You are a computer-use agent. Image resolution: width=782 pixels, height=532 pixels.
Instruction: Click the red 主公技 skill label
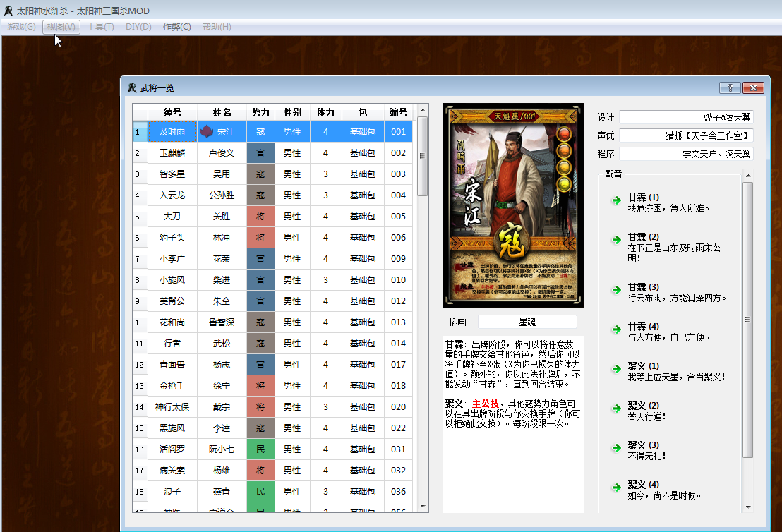click(486, 404)
